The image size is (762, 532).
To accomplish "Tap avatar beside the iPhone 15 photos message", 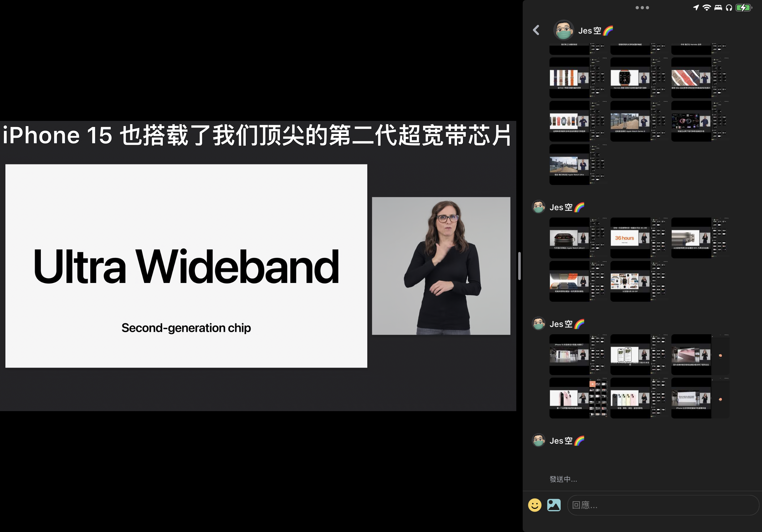I will tap(538, 324).
